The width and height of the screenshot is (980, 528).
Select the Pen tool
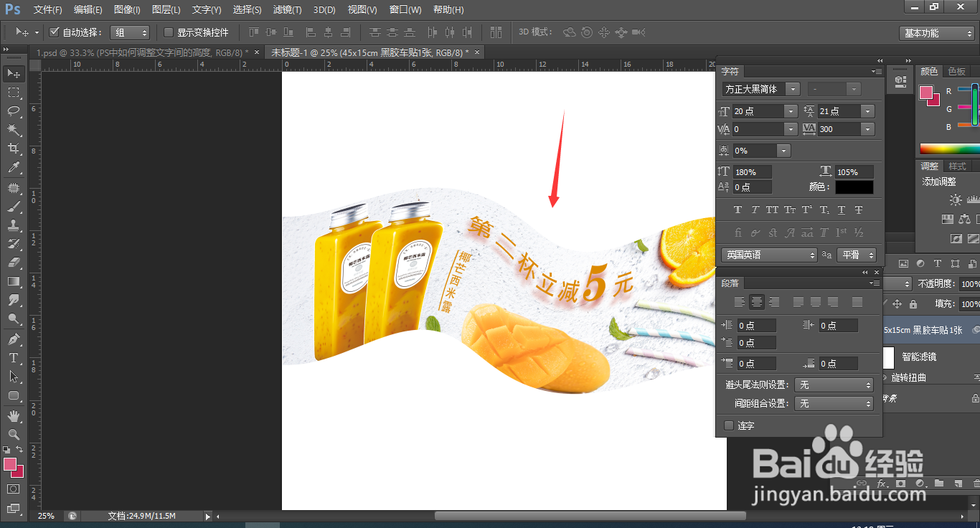coord(13,339)
